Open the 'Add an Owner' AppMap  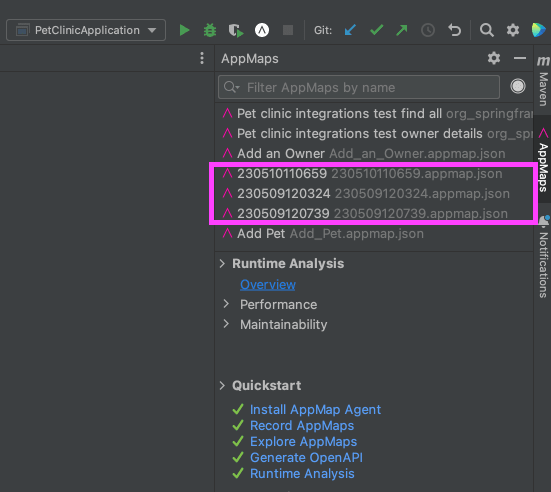point(374,154)
